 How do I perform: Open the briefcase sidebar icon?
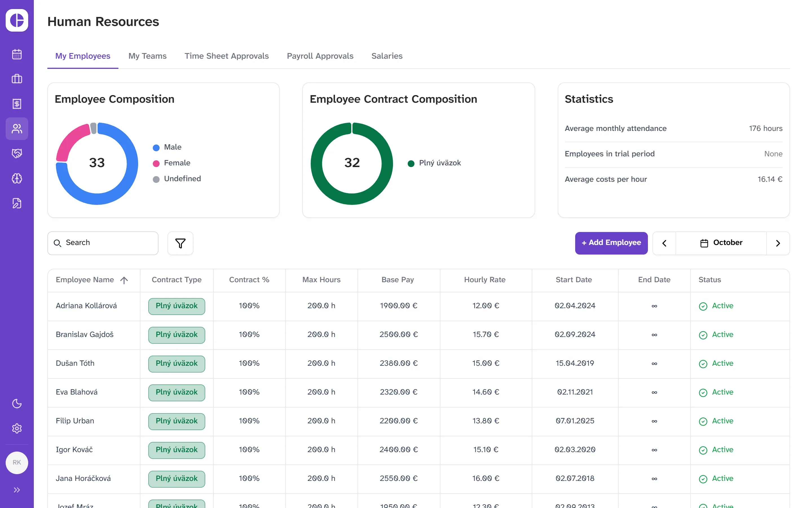pos(17,79)
